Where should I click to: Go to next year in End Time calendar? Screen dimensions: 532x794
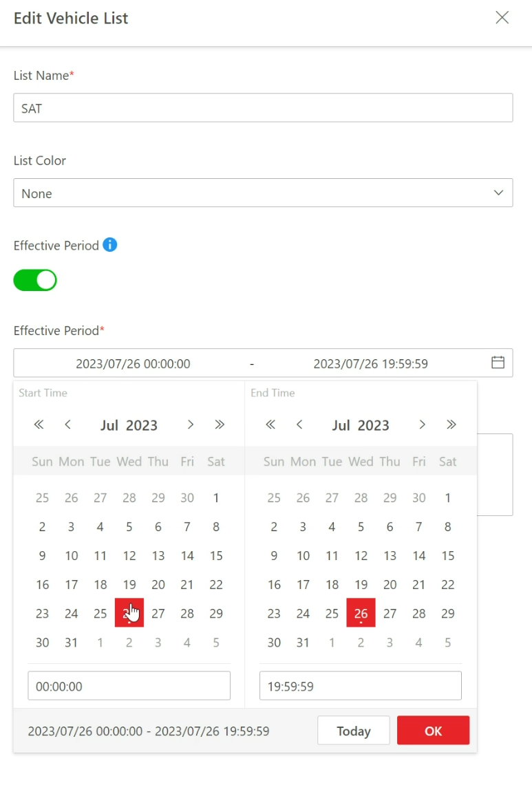coord(451,425)
